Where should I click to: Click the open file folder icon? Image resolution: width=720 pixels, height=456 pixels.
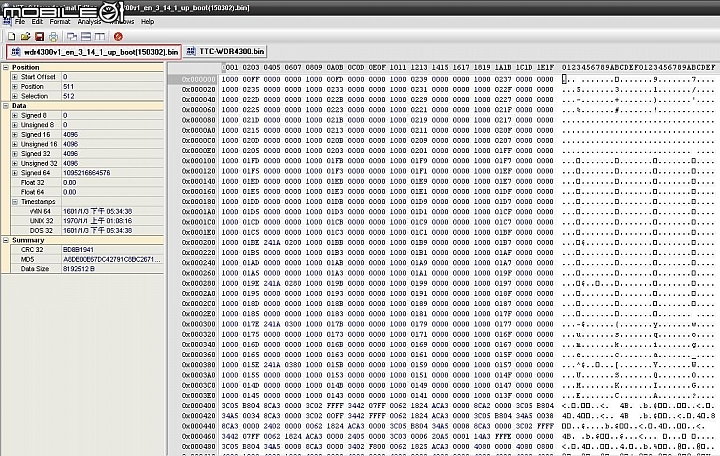pos(25,36)
